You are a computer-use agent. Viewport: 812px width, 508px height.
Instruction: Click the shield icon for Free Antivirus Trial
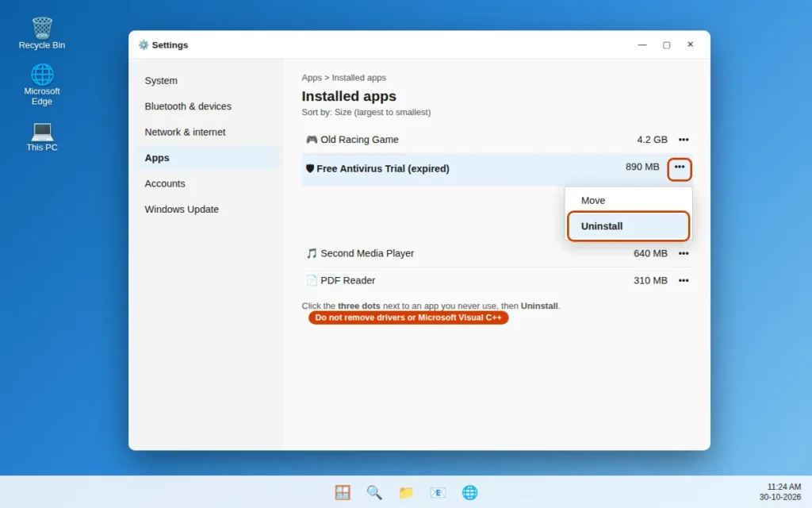coord(310,168)
